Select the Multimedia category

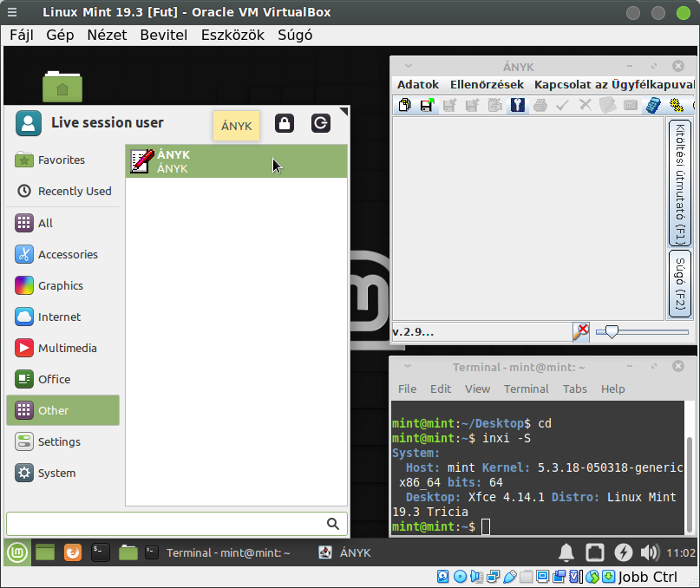point(63,348)
